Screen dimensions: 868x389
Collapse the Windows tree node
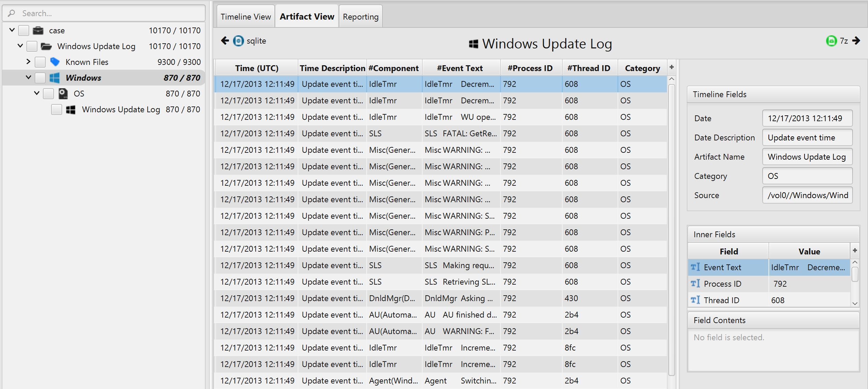[28, 77]
